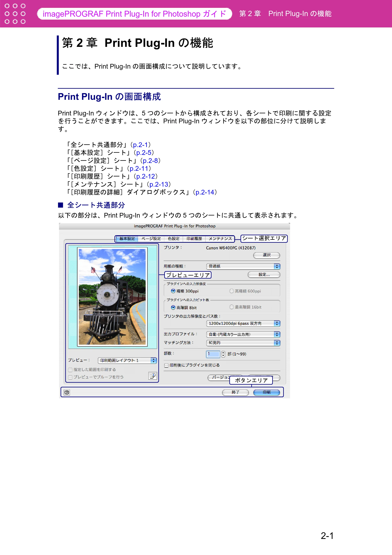Select the 高階調 8bit radio button
The image size is (392, 555).
point(173,307)
